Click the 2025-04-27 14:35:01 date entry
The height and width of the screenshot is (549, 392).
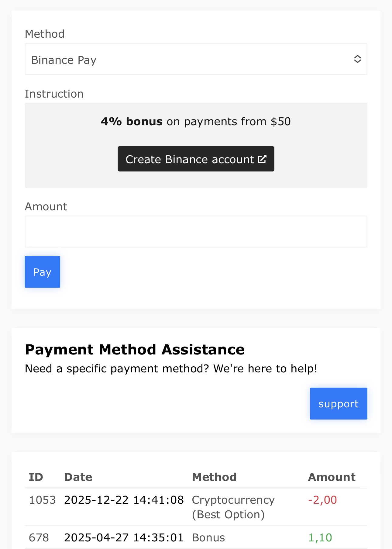coord(124,538)
